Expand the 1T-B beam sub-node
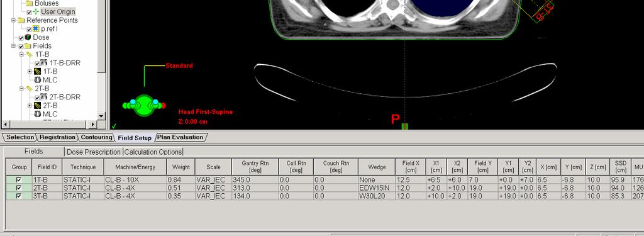The width and height of the screenshot is (644, 236). pos(30,72)
